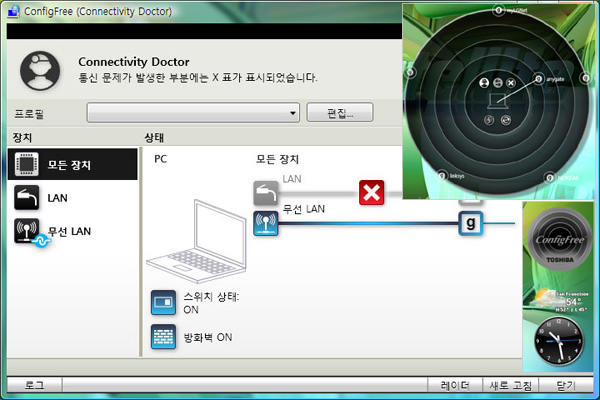Click the 레이더 radar button

point(455,385)
